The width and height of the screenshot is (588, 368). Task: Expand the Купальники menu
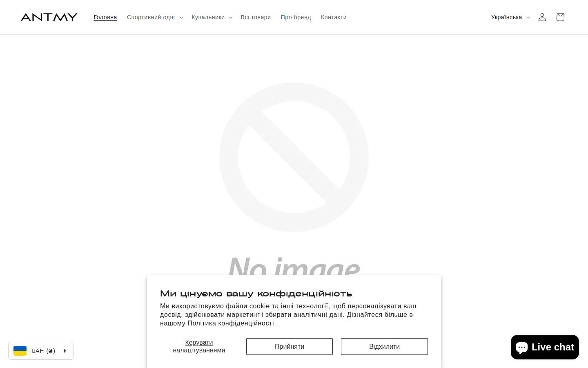[x=212, y=17]
